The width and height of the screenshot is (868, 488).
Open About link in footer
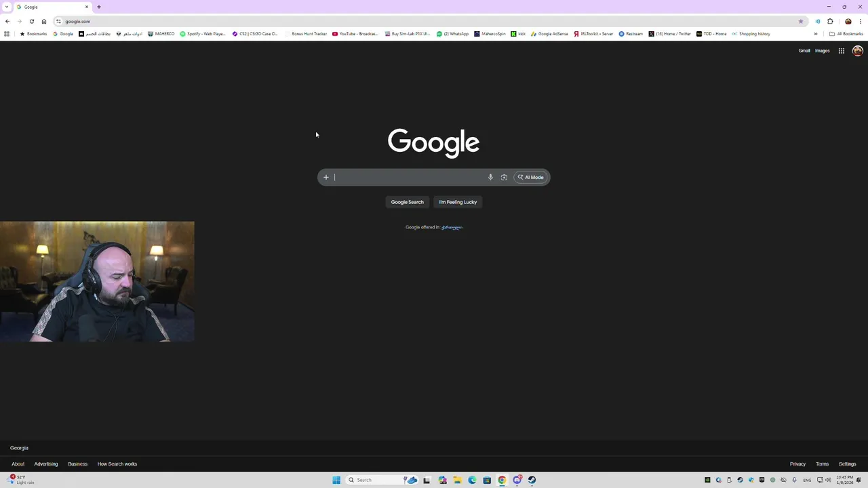(18, 464)
